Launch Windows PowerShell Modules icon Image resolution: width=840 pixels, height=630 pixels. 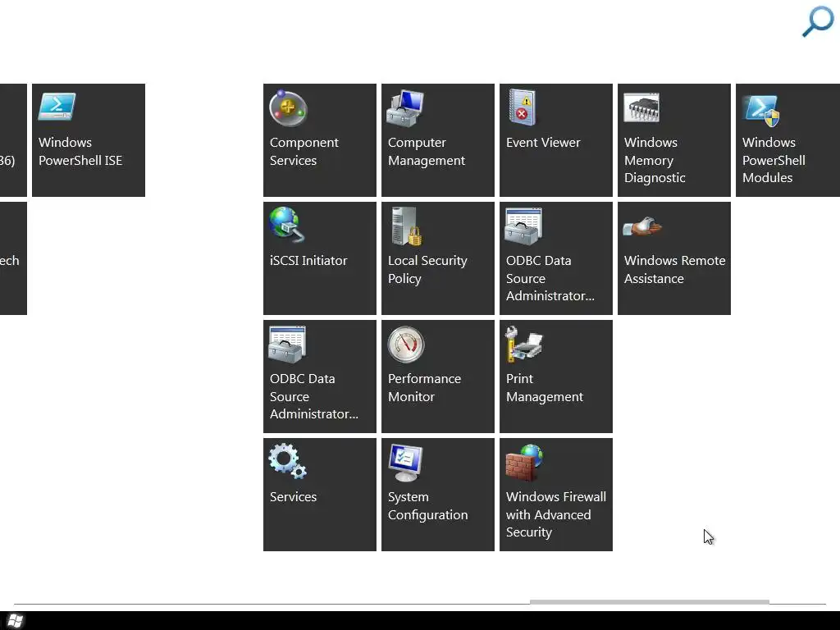[761, 111]
